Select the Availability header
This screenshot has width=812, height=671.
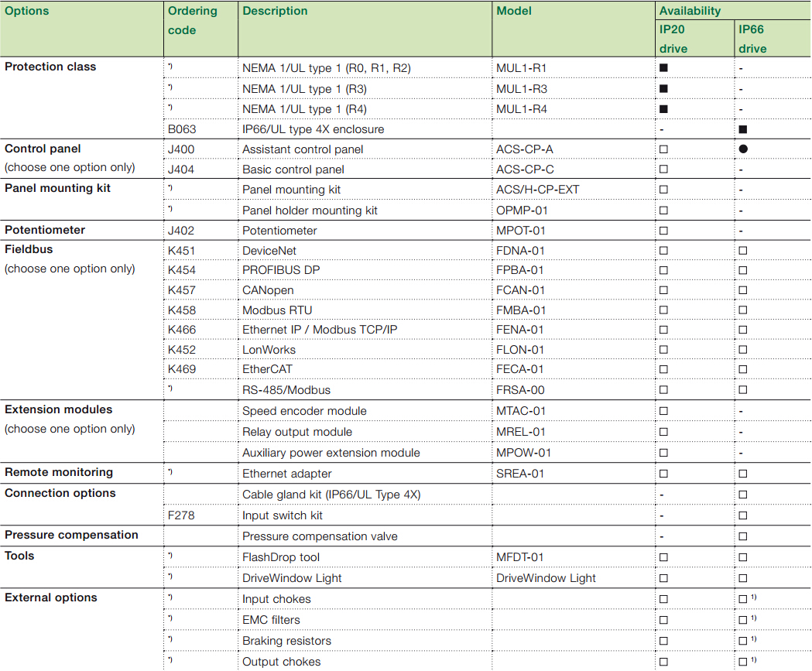pos(690,11)
